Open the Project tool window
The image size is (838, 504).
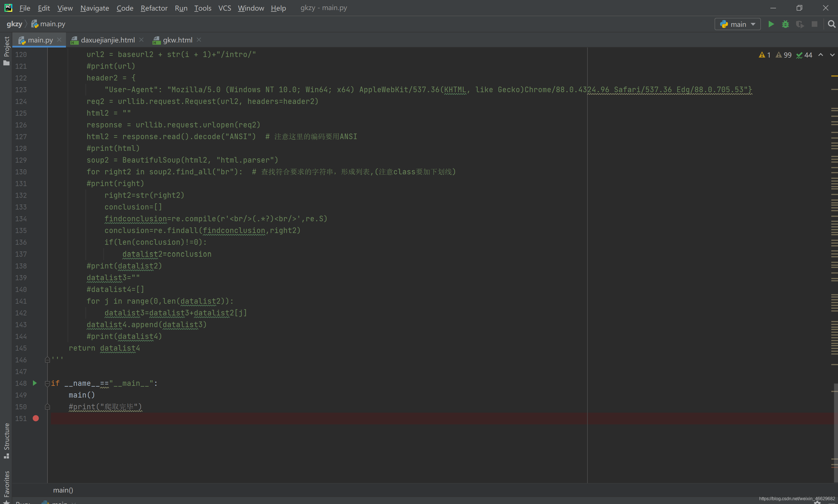click(6, 51)
